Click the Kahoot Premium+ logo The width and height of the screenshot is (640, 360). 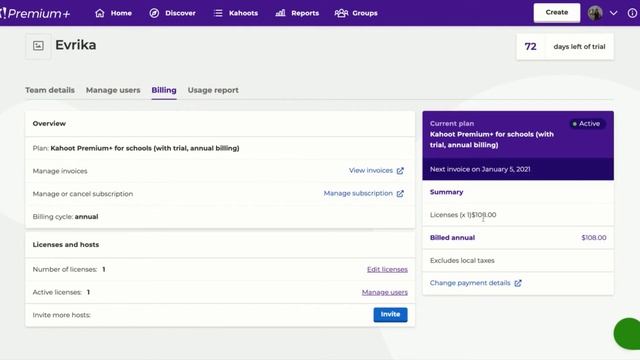(x=35, y=13)
